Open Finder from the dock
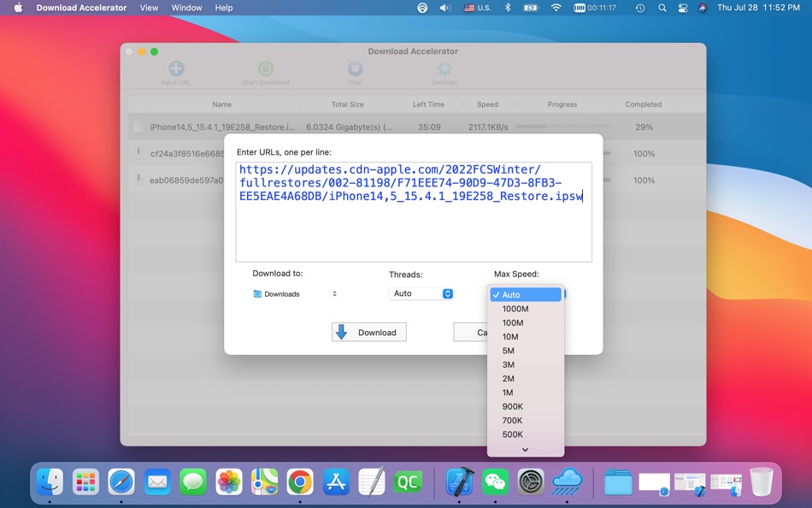This screenshot has height=508, width=812. (50, 481)
